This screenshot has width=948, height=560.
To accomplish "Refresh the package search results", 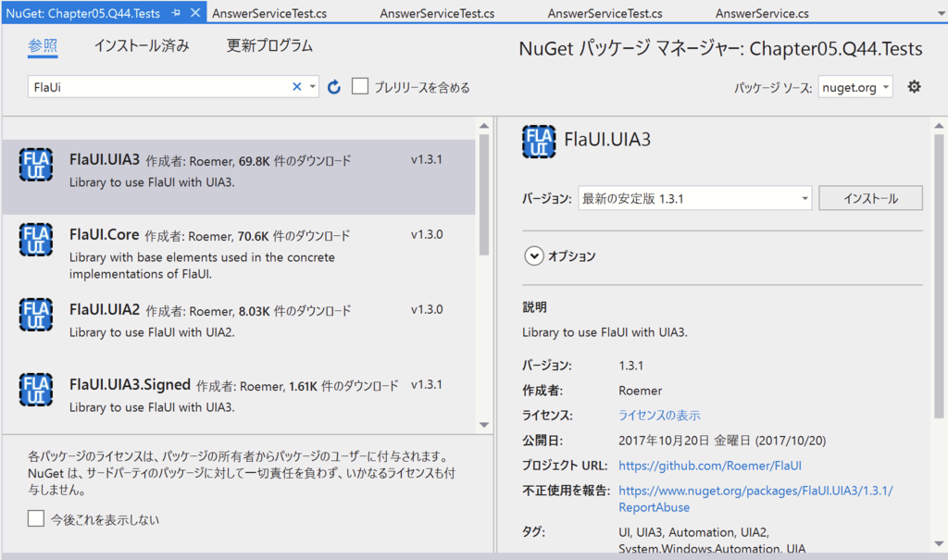I will (x=333, y=87).
